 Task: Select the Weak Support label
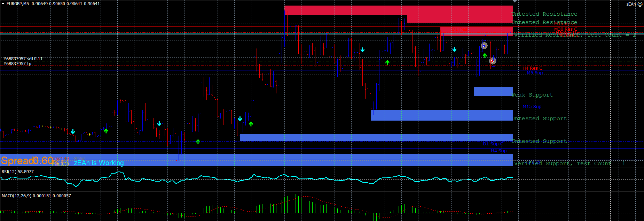(532, 95)
